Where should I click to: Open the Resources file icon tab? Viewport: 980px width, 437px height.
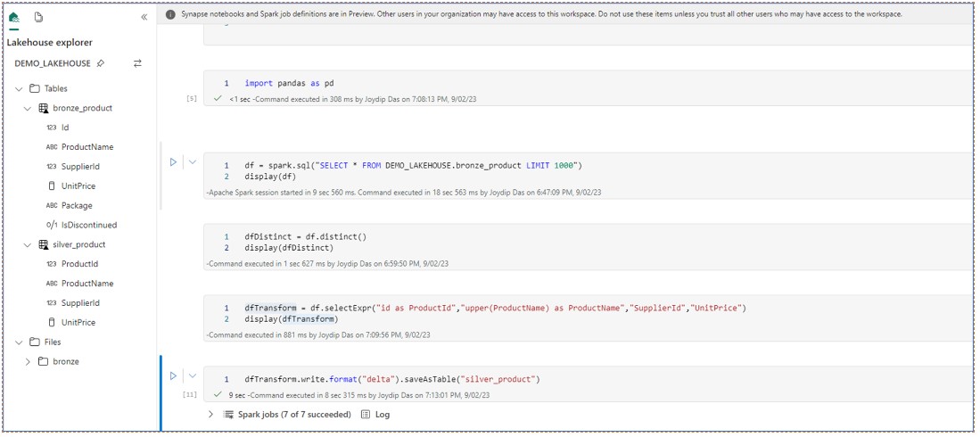click(38, 18)
